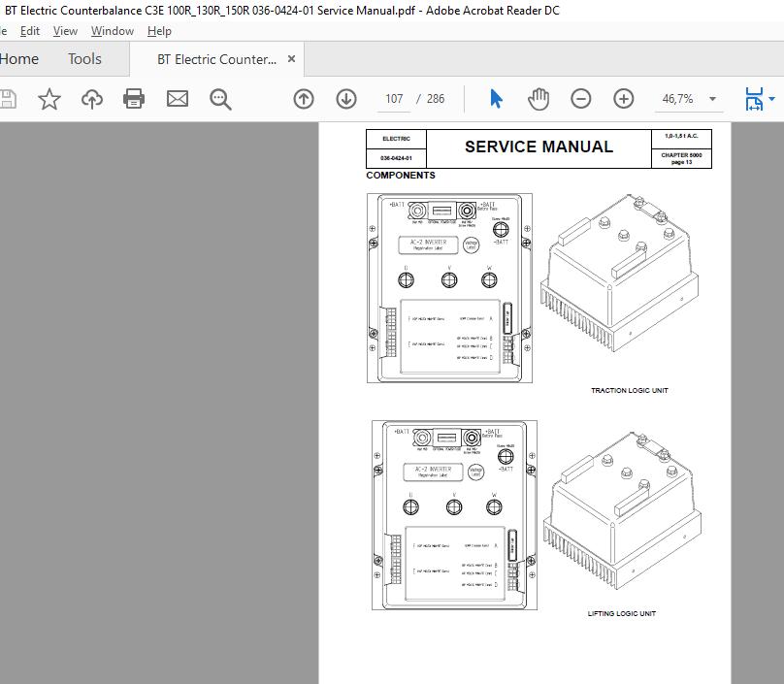Viewport: 784px width, 684px height.
Task: Open the Window menu
Action: [x=112, y=31]
